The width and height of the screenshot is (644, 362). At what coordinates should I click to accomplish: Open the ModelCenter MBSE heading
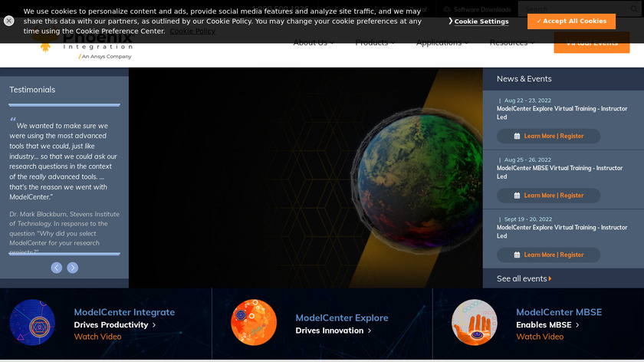pyautogui.click(x=559, y=312)
